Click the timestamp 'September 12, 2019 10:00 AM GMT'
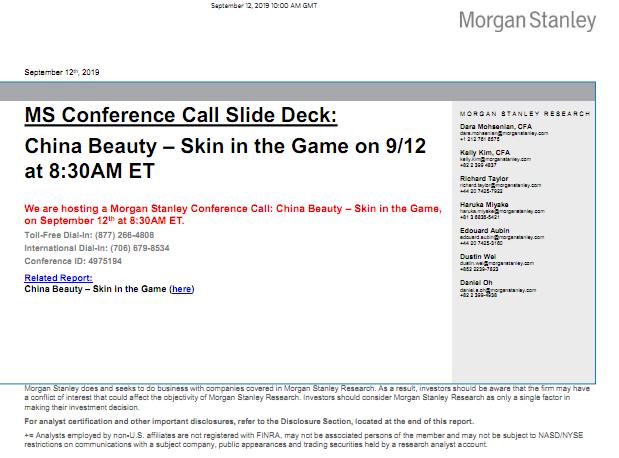This screenshot has height=458, width=619. tap(264, 6)
